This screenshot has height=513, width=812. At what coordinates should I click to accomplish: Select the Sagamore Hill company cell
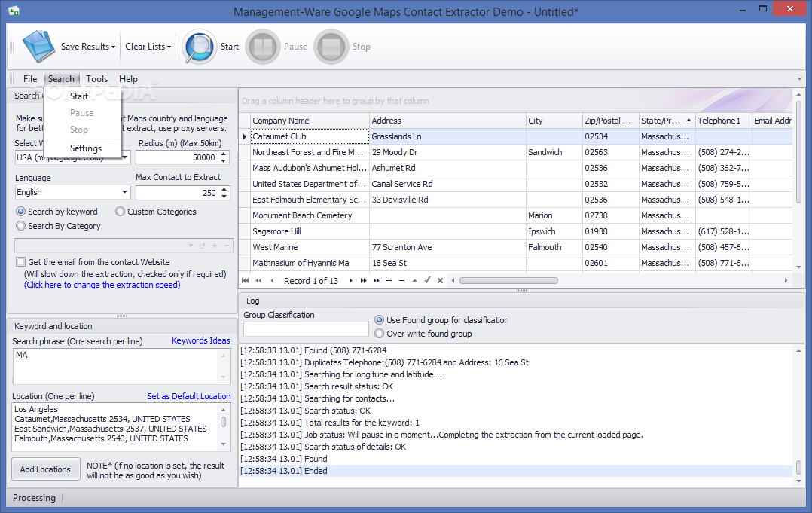pyautogui.click(x=310, y=231)
